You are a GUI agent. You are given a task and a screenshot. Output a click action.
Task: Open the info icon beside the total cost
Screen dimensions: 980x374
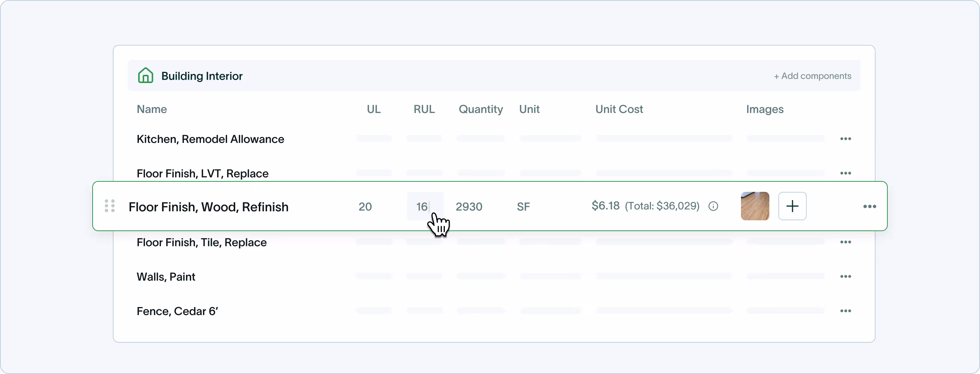713,206
